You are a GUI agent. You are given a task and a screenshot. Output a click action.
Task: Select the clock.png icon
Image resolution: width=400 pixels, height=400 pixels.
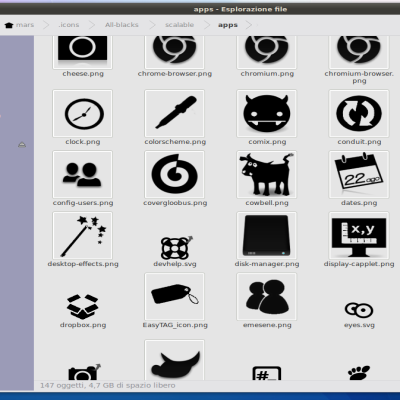[82, 113]
